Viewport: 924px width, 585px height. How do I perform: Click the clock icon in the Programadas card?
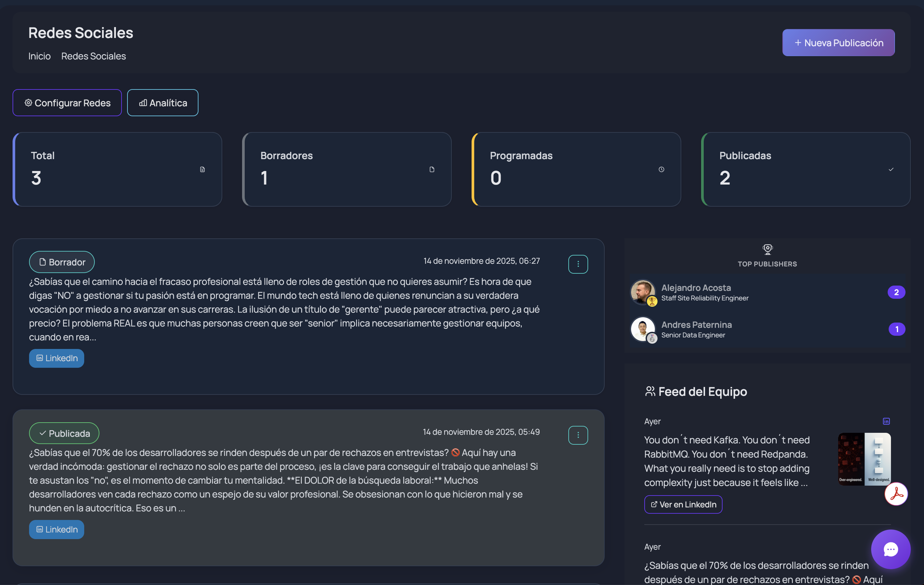(x=661, y=170)
